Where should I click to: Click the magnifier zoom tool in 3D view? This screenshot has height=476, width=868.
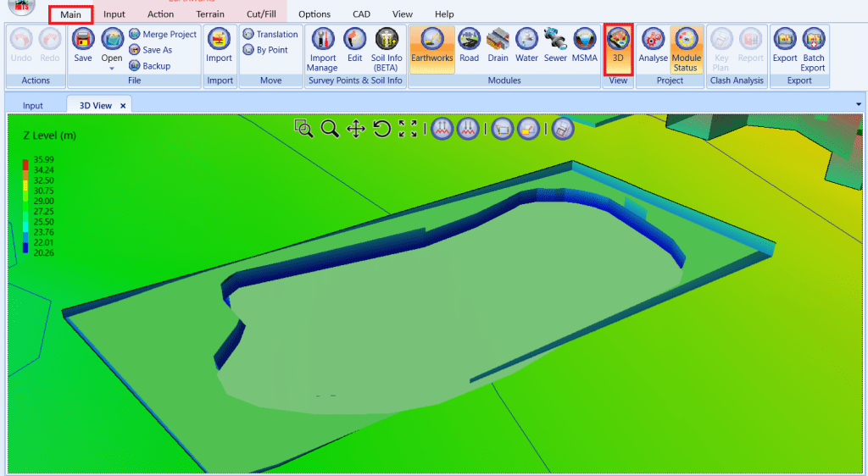click(330, 129)
